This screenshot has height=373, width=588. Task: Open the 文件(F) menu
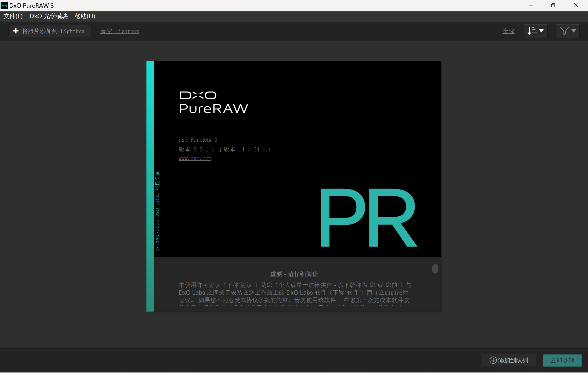coord(13,16)
